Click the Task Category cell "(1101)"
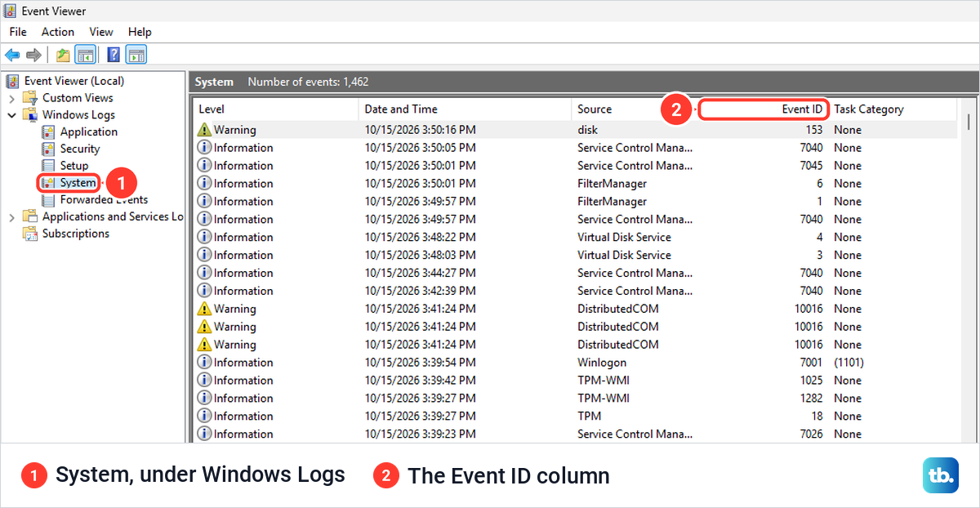The width and height of the screenshot is (980, 508). tap(849, 363)
